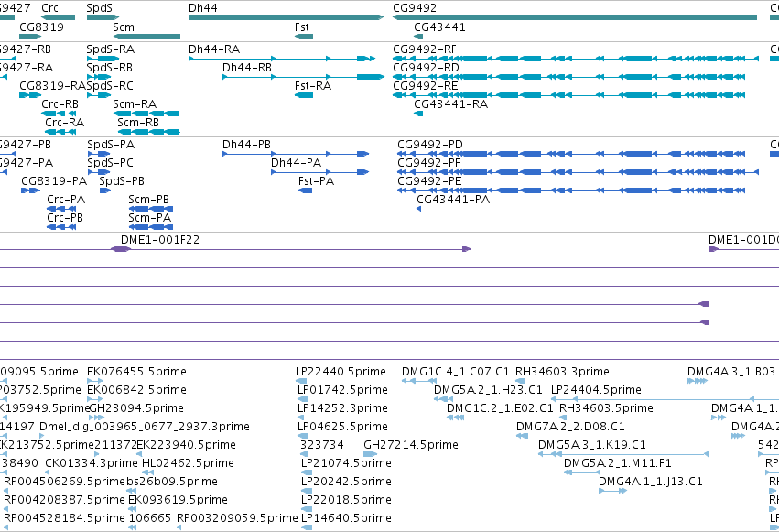Viewport: 779px width, 532px height.
Task: Click the LP14252.3prime label
Action: [x=342, y=408]
